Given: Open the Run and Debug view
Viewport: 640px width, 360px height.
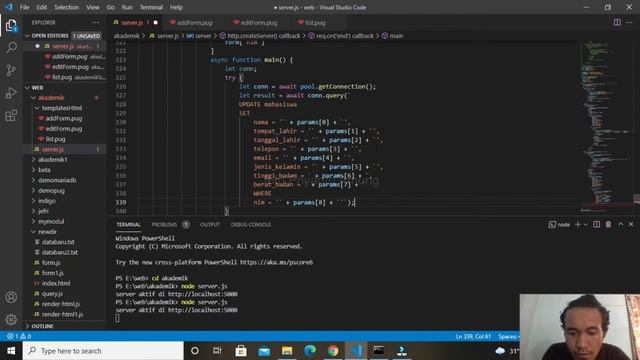Looking at the screenshot, I should [x=11, y=93].
